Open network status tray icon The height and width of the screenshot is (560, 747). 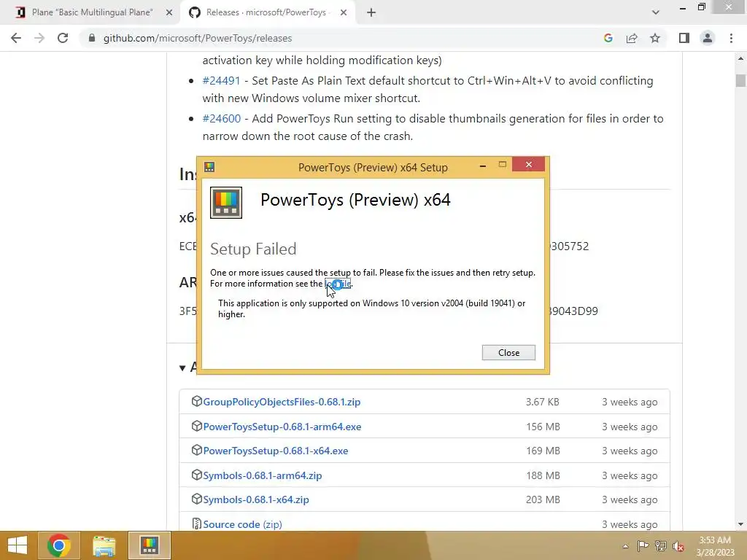coord(661,546)
